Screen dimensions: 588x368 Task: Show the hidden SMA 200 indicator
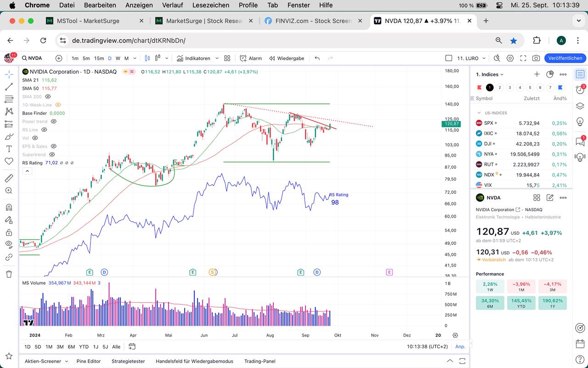point(48,97)
